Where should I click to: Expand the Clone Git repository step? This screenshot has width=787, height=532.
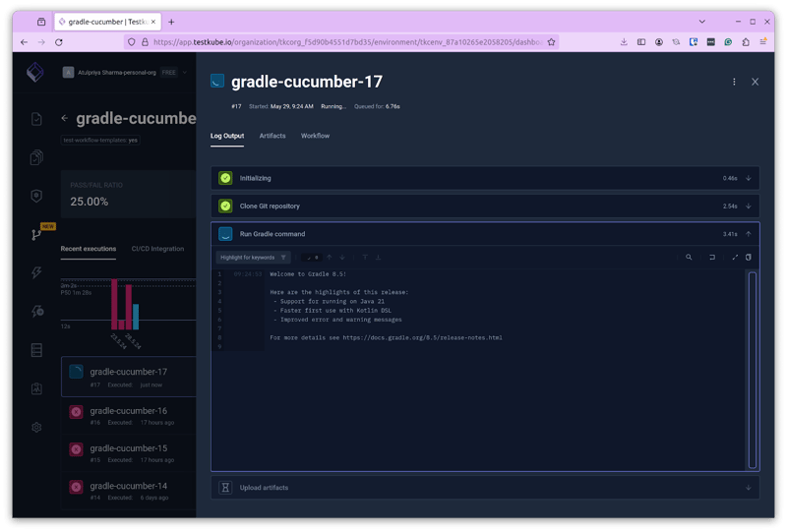[x=484, y=206]
